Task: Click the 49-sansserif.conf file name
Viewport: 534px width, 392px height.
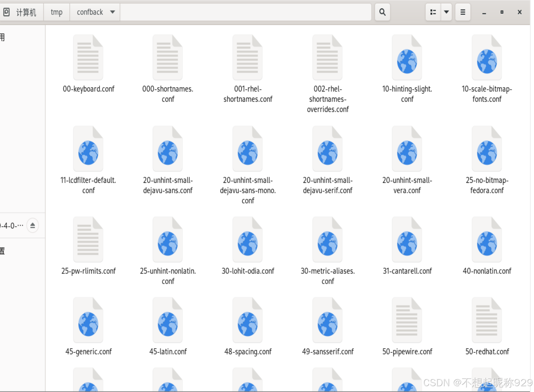Action: pos(328,352)
